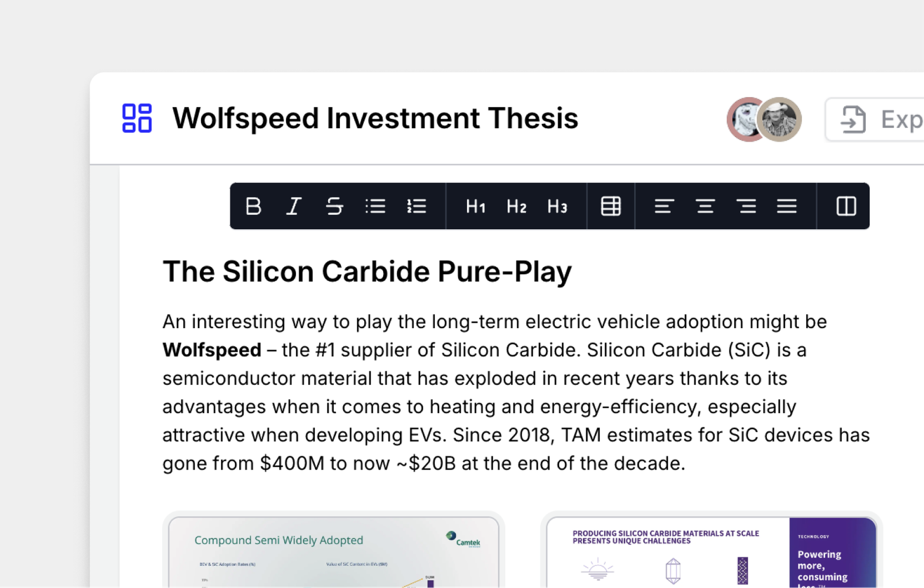
Task: Align text to the right
Action: tap(746, 206)
